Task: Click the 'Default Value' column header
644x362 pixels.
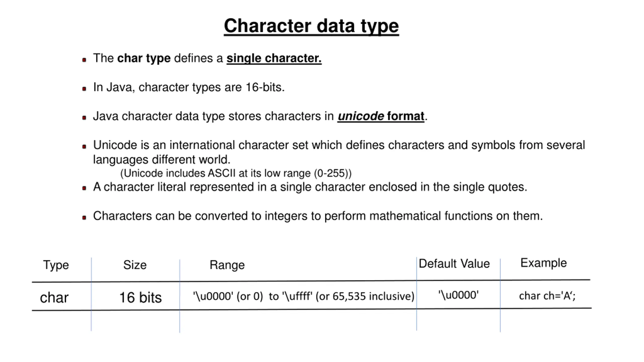Action: (454, 264)
